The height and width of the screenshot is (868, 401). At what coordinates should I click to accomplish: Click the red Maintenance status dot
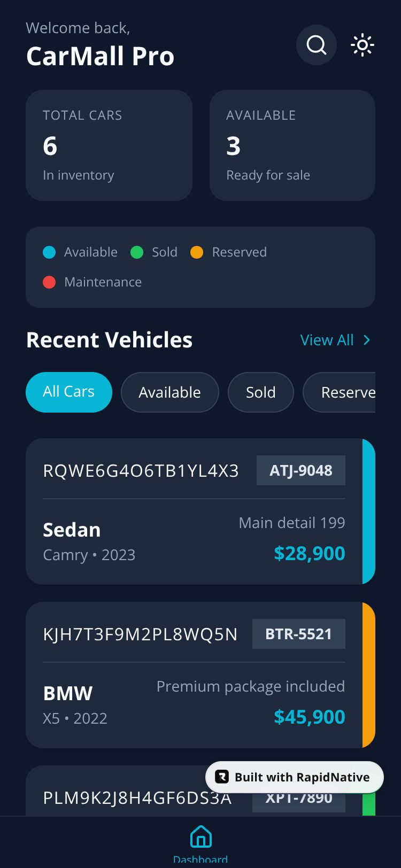tap(49, 282)
